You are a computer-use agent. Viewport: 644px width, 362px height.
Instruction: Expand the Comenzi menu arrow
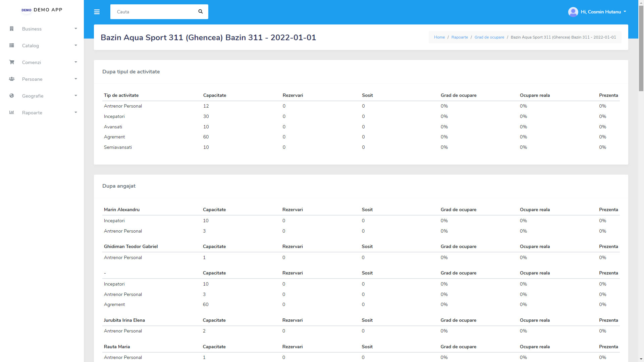point(76,62)
